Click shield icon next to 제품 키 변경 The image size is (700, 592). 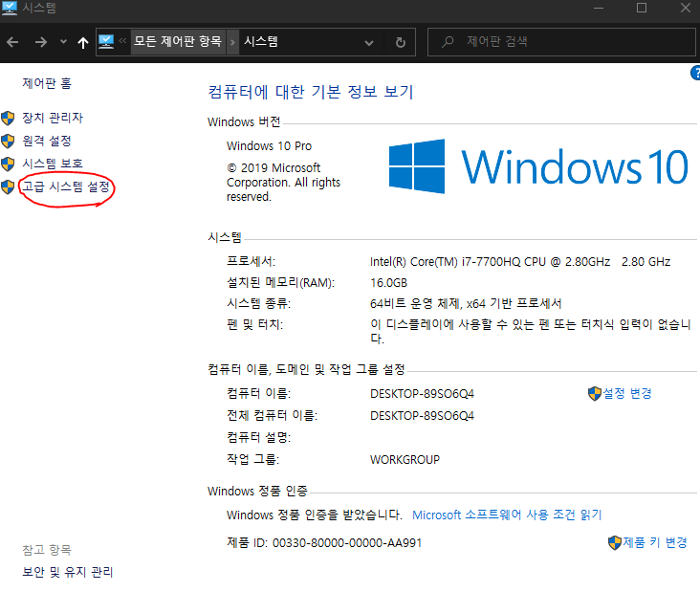615,543
